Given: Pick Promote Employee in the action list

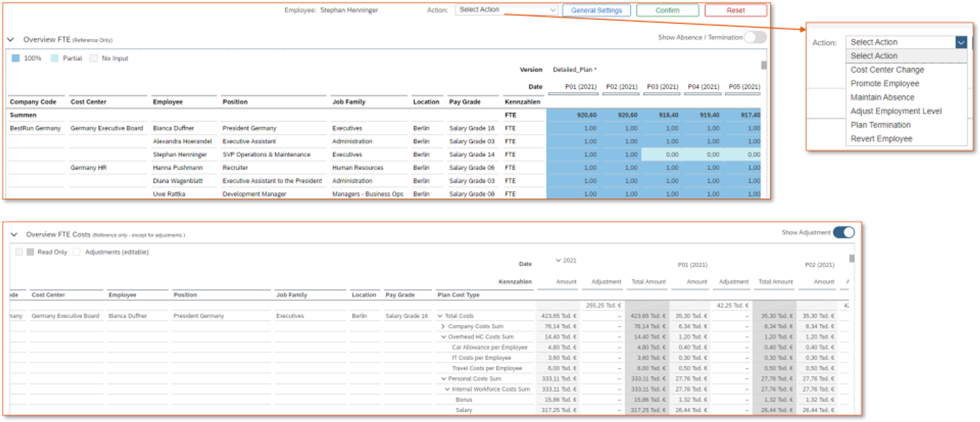Looking at the screenshot, I should (885, 83).
